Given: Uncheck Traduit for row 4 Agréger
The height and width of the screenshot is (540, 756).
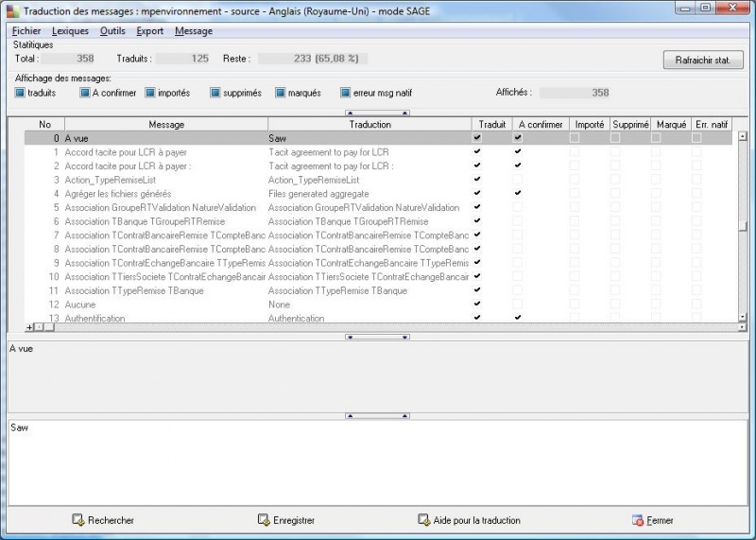Looking at the screenshot, I should [477, 193].
